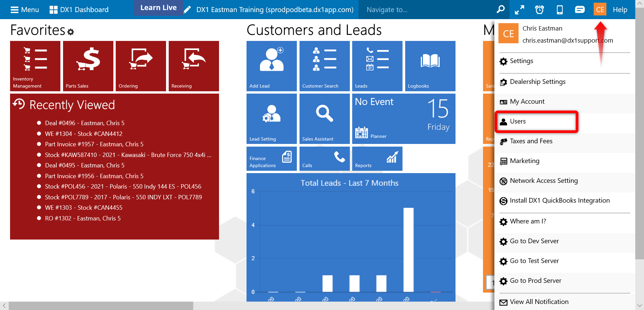Open the Ordering tile

click(141, 66)
